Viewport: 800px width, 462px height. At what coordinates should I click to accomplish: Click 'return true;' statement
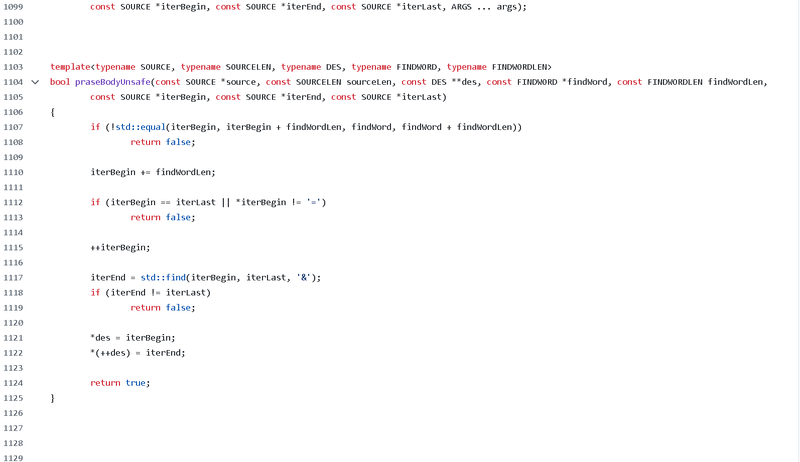tap(120, 383)
